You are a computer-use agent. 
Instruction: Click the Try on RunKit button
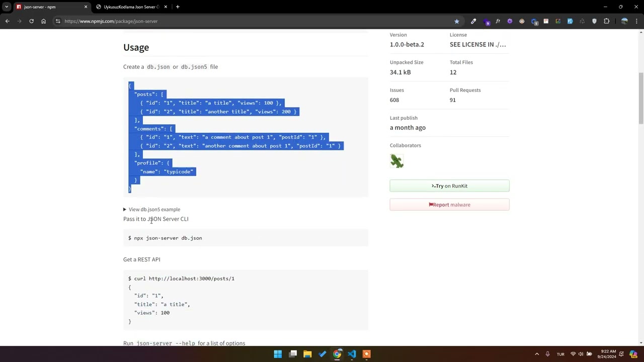pyautogui.click(x=449, y=186)
